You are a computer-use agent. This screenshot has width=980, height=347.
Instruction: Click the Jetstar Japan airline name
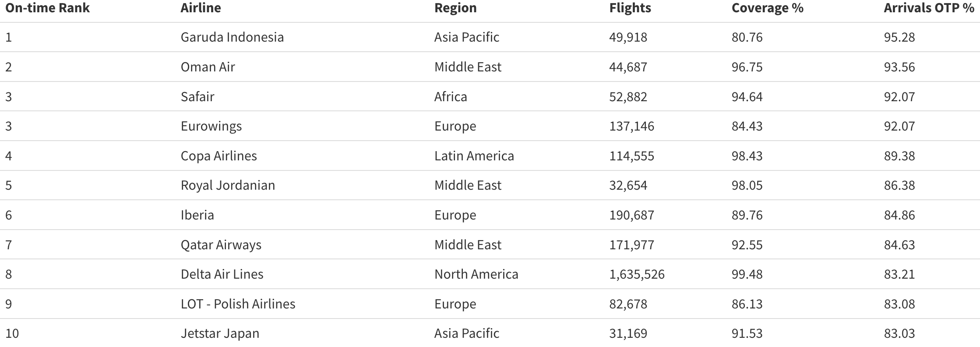click(x=220, y=333)
